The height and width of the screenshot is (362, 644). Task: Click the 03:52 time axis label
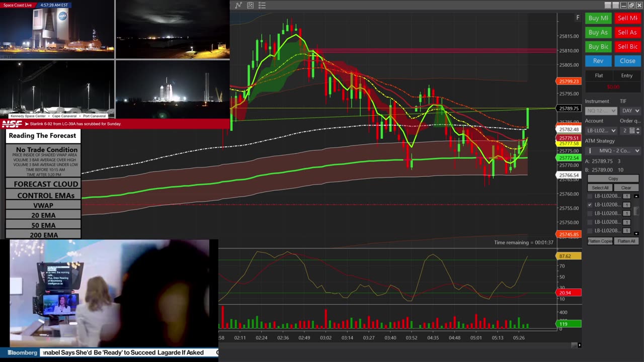tap(412, 338)
